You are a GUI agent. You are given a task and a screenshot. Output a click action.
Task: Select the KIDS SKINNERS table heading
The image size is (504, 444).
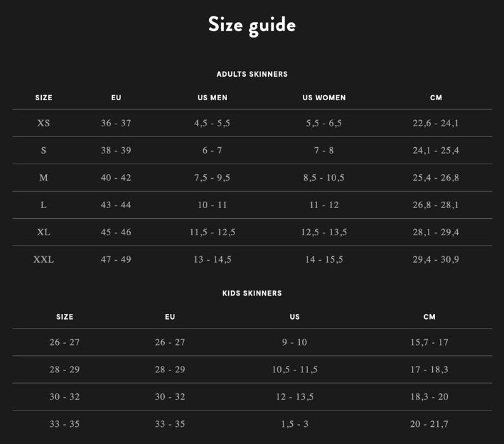tap(252, 294)
